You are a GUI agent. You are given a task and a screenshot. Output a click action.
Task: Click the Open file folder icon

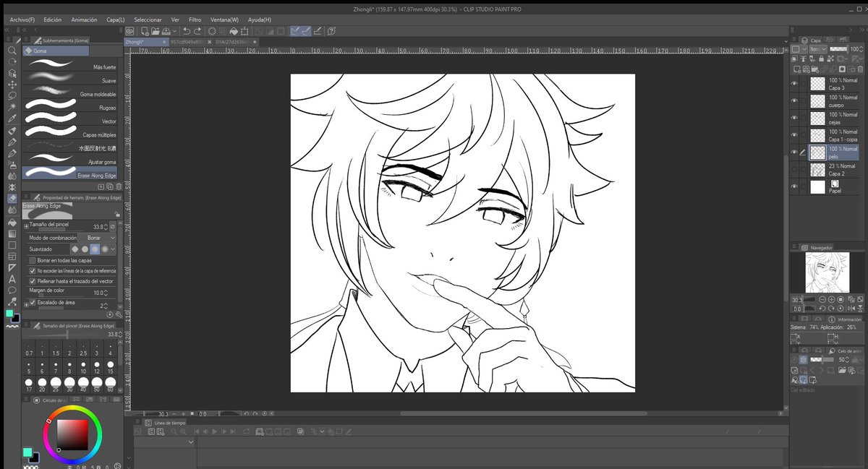[x=156, y=31]
